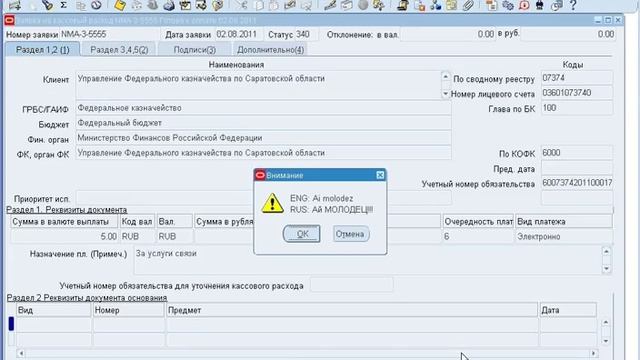Click the Клиент field down arrow

click(x=445, y=94)
